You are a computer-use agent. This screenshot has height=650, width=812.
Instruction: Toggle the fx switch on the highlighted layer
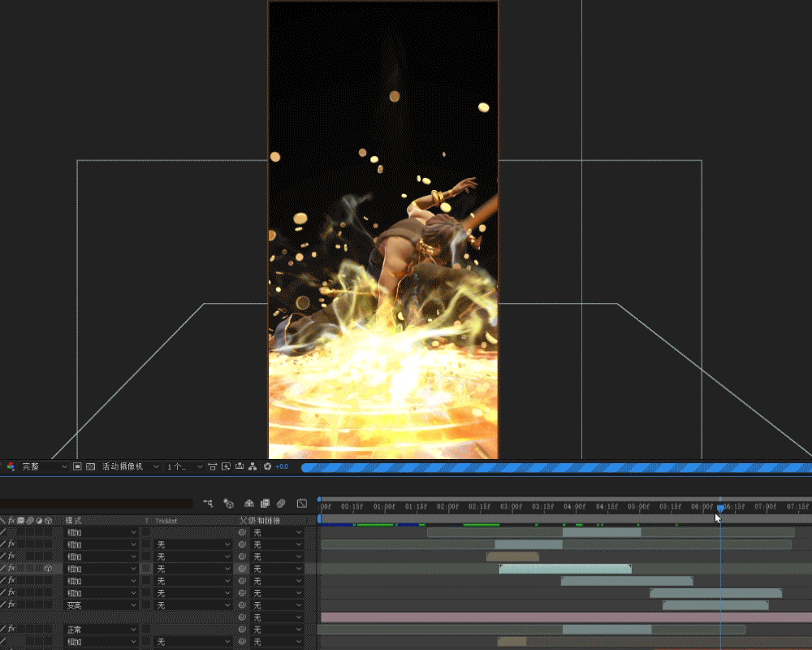[x=11, y=569]
